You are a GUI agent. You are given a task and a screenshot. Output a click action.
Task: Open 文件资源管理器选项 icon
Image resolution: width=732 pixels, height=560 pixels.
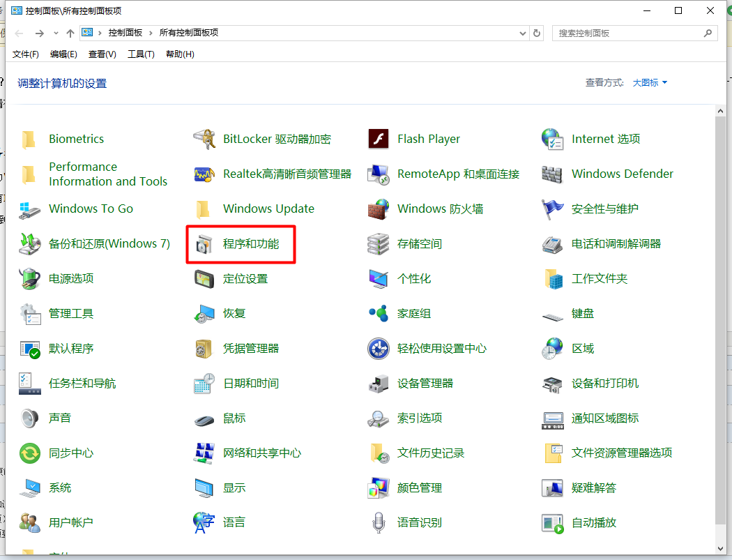pos(553,453)
